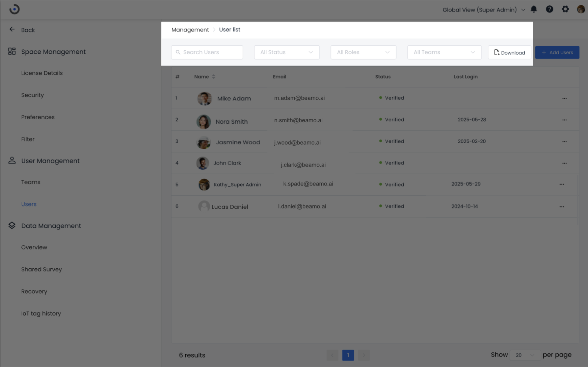Open more options for John Clark
The image size is (588, 367).
[x=564, y=163]
